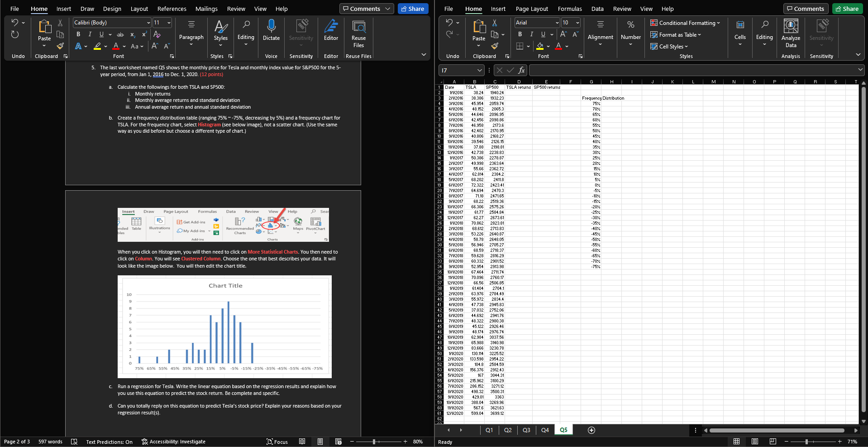Click the Excel zoom slider handle
Screen dimensions: 868x447
(806, 442)
